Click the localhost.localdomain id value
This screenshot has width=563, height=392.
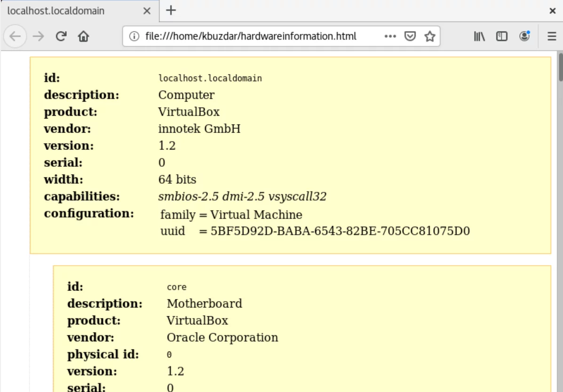pyautogui.click(x=210, y=78)
